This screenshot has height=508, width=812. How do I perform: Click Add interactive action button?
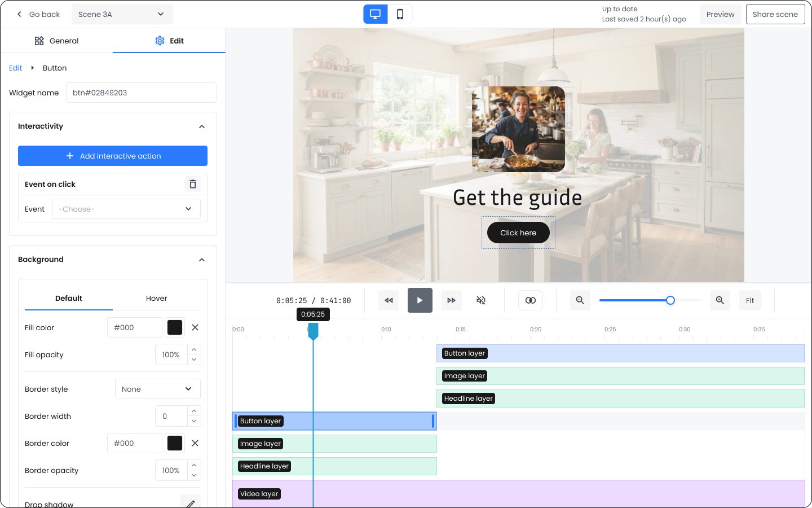tap(113, 156)
